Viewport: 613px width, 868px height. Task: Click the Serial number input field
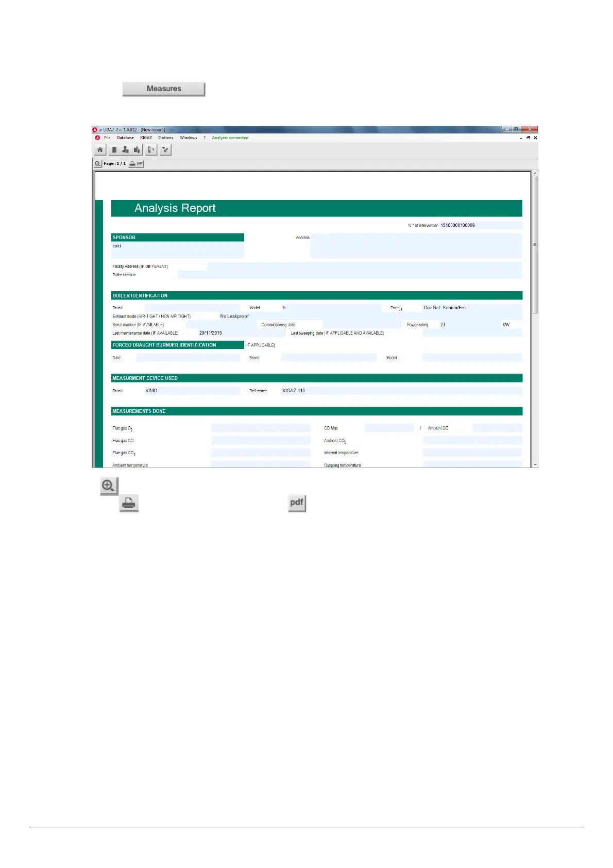[x=222, y=325]
